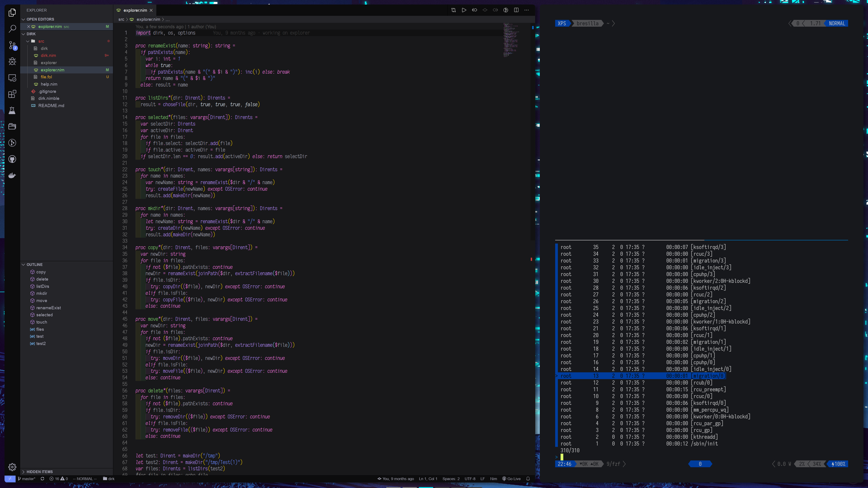Close the explorer.nim editor tab

pos(151,10)
